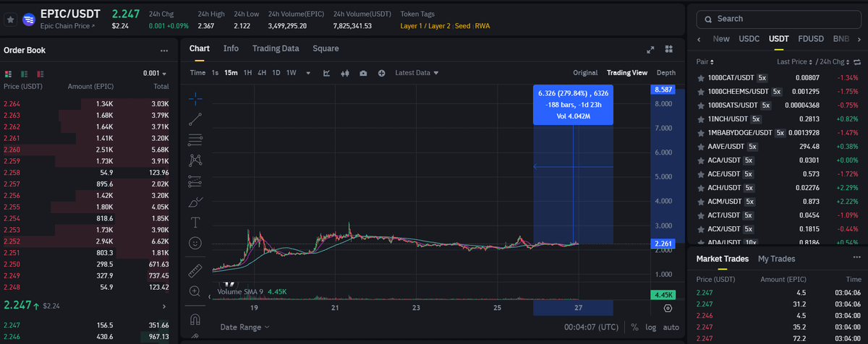Screen dimensions: 868x344
Task: Select the brush drawing tool
Action: tap(195, 202)
